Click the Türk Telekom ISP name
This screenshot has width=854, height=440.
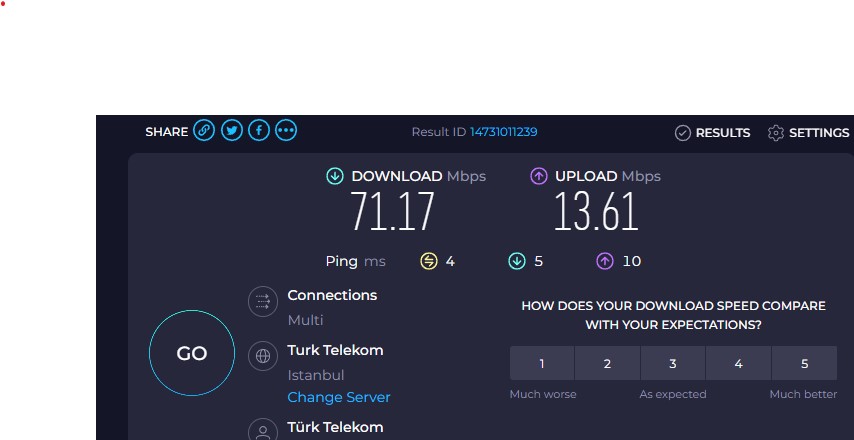336,427
